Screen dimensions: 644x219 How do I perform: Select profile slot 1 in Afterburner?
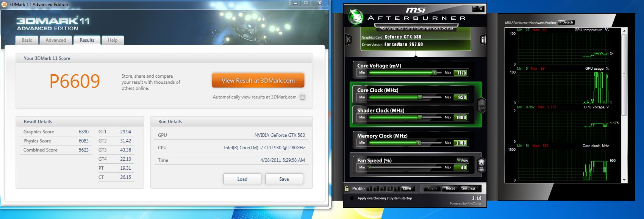tap(369, 189)
